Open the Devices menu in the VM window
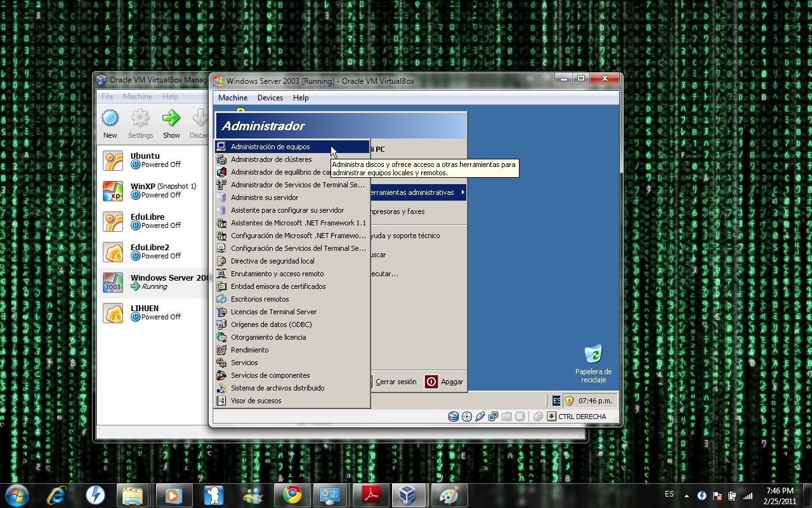 tap(270, 98)
